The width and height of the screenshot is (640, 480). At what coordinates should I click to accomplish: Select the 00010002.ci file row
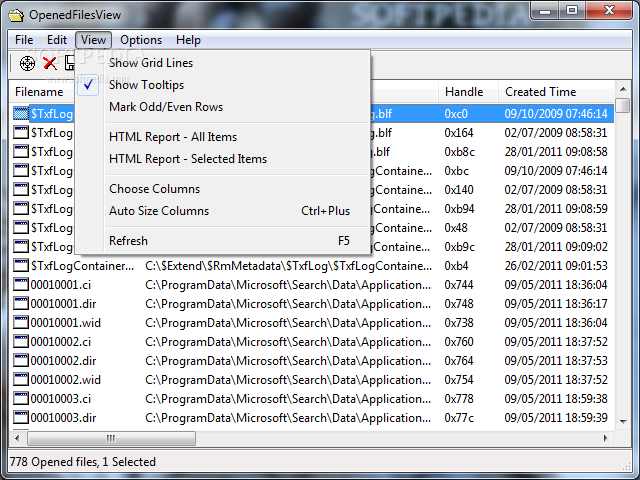coord(312,342)
